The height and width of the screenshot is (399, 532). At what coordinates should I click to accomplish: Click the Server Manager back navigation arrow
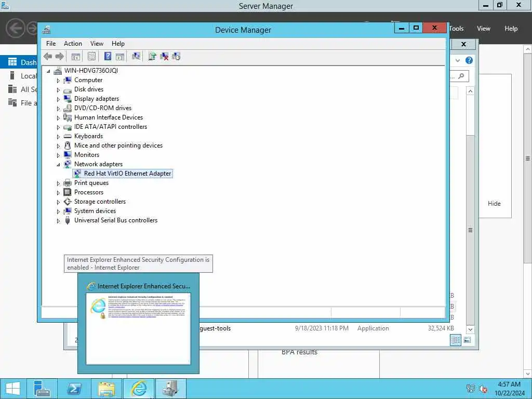click(x=16, y=28)
